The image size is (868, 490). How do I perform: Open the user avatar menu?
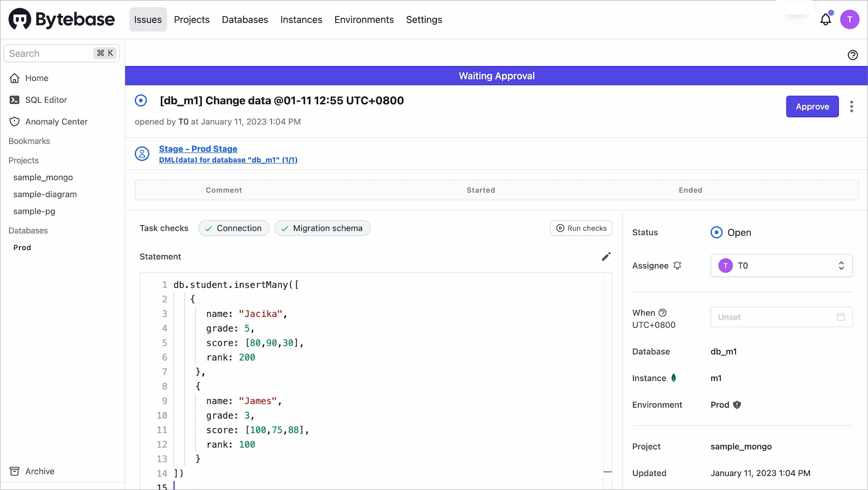pyautogui.click(x=850, y=20)
